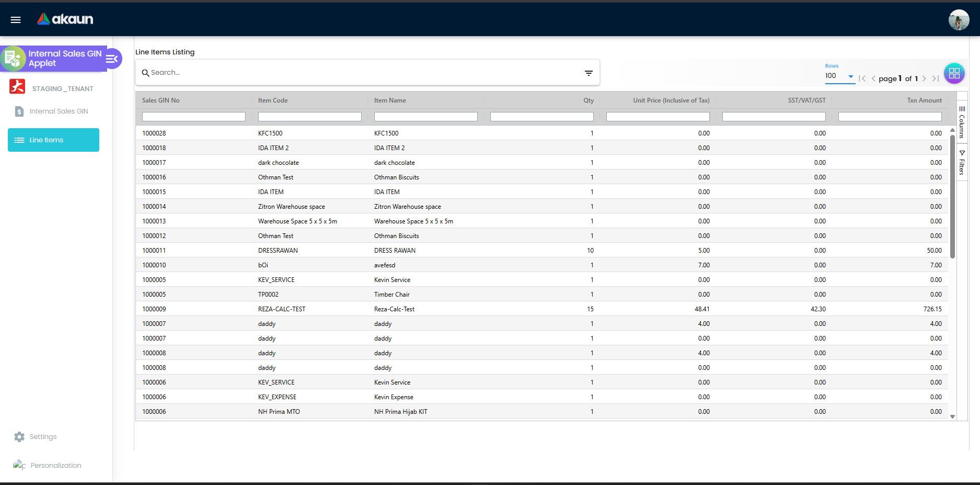Viewport: 980px width, 485px height.
Task: Click the Item Name filter box
Action: pyautogui.click(x=426, y=117)
